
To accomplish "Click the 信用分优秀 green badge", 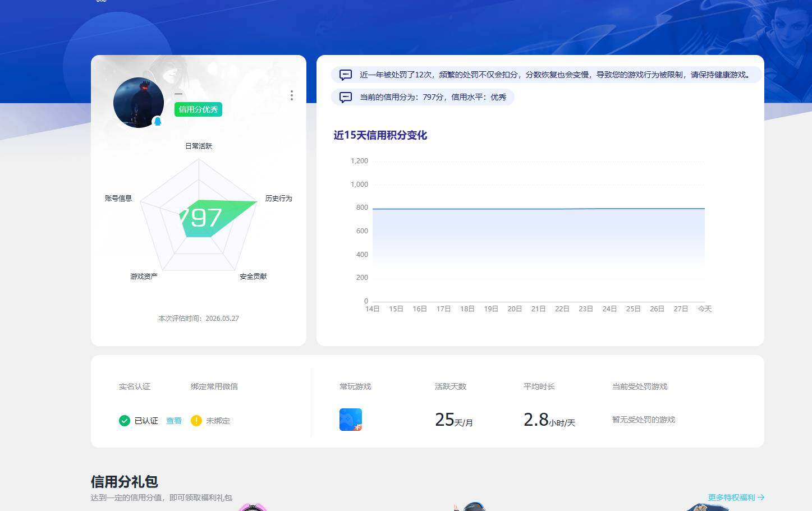I will (x=198, y=109).
